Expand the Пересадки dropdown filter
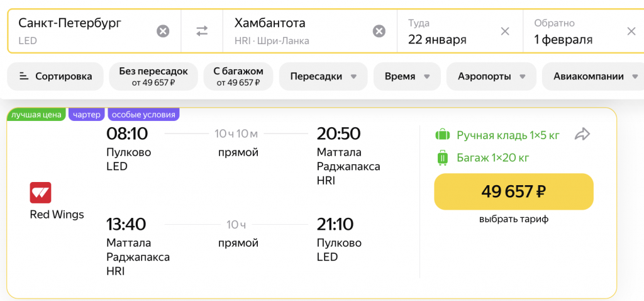 323,76
